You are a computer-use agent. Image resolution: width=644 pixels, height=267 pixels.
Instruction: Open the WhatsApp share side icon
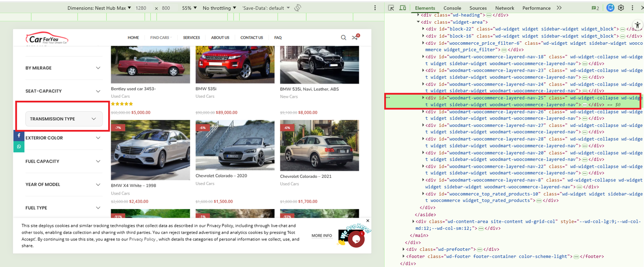(x=19, y=147)
